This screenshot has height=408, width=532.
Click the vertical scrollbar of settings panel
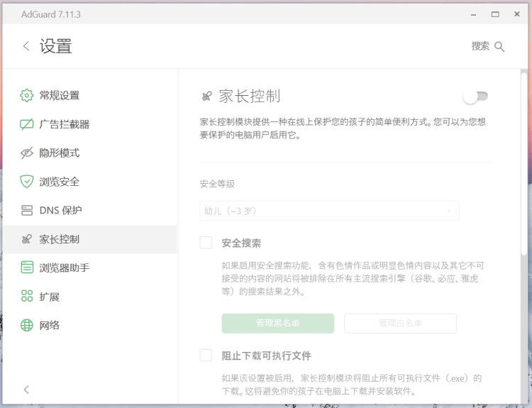(x=524, y=165)
